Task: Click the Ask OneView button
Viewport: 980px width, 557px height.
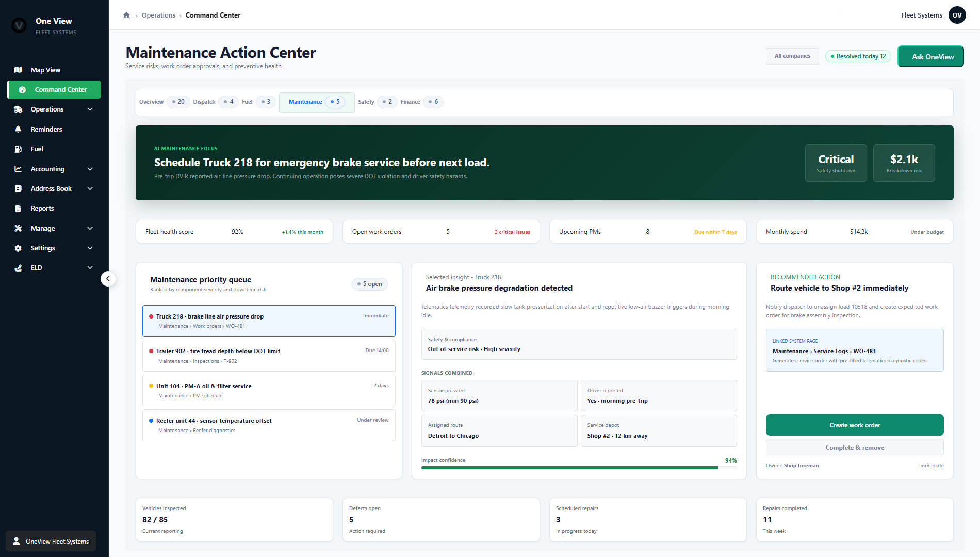Action: tap(931, 56)
